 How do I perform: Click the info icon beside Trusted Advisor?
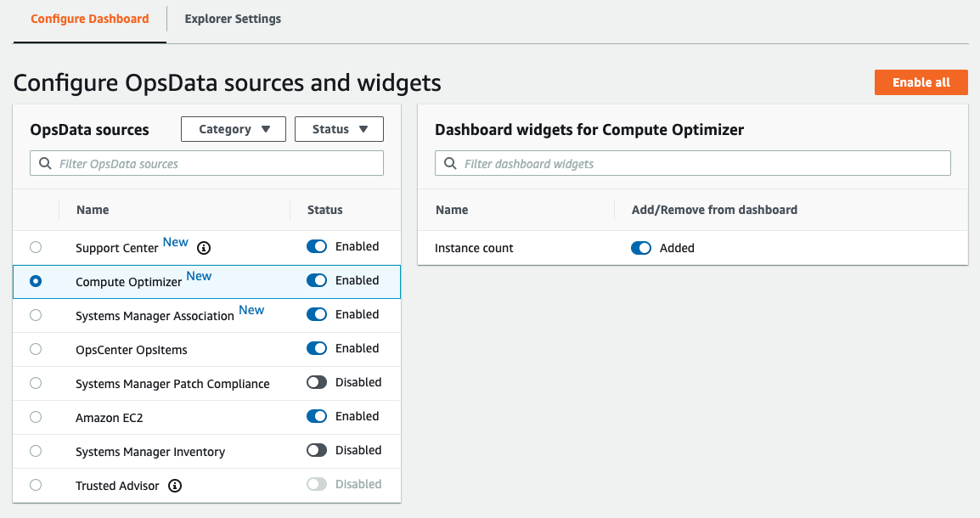[x=175, y=485]
